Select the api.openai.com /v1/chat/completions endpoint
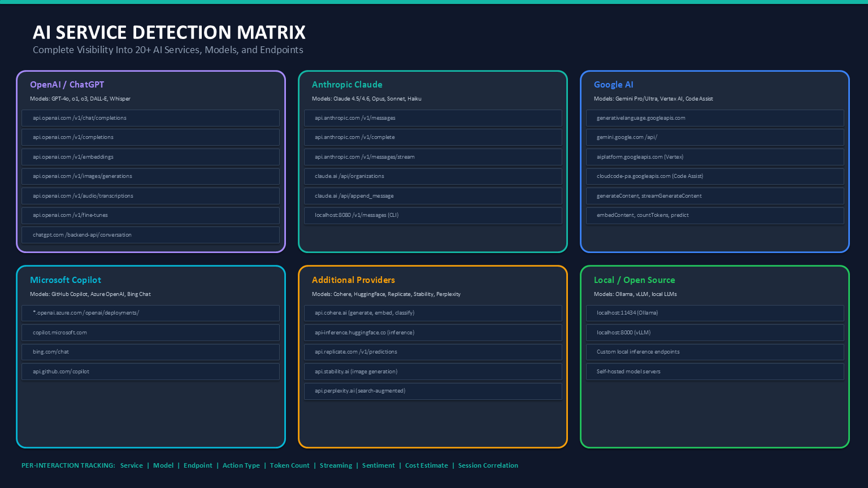The height and width of the screenshot is (488, 868). tap(150, 118)
